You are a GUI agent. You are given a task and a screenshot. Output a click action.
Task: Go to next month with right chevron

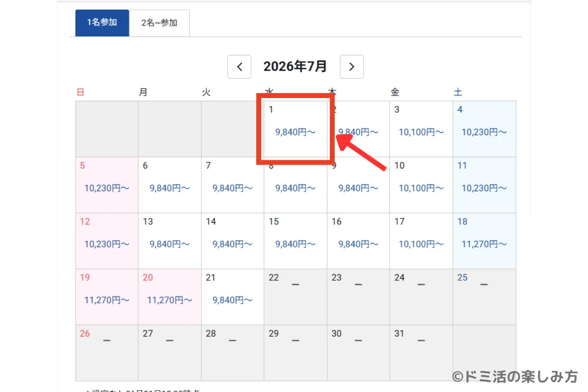(x=352, y=67)
